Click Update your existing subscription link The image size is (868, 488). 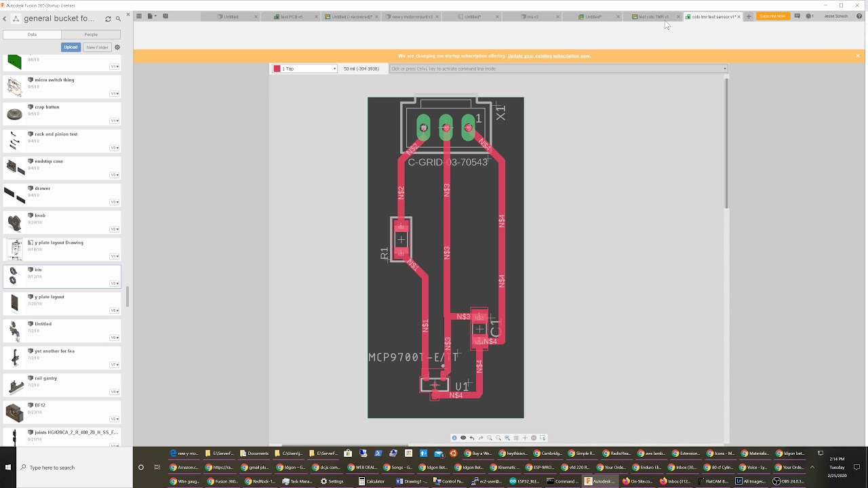(x=549, y=56)
